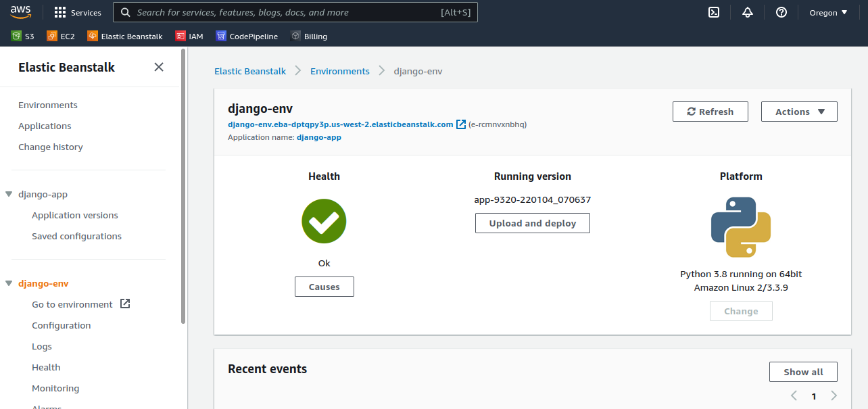The image size is (868, 409).
Task: Click the AWS search input field
Action: 294,12
